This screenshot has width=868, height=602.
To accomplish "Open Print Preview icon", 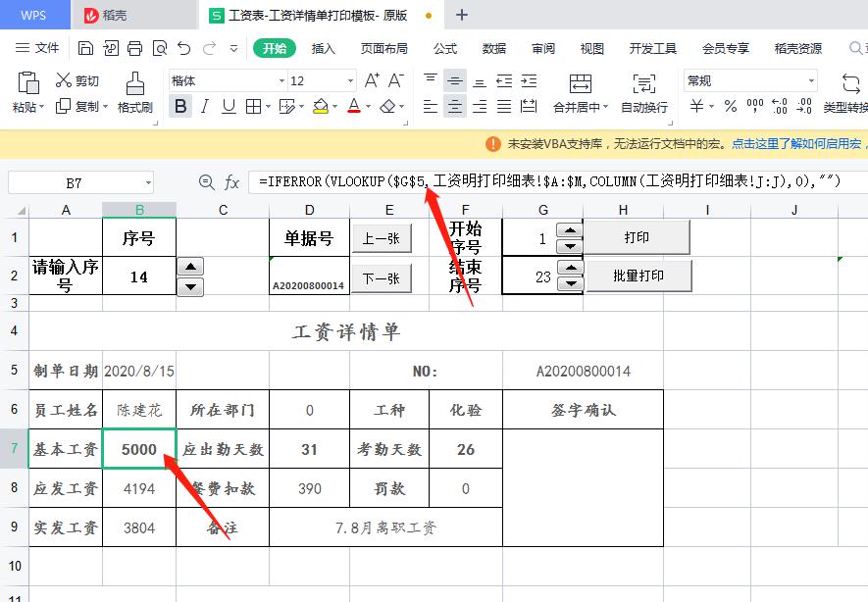I will pos(160,48).
